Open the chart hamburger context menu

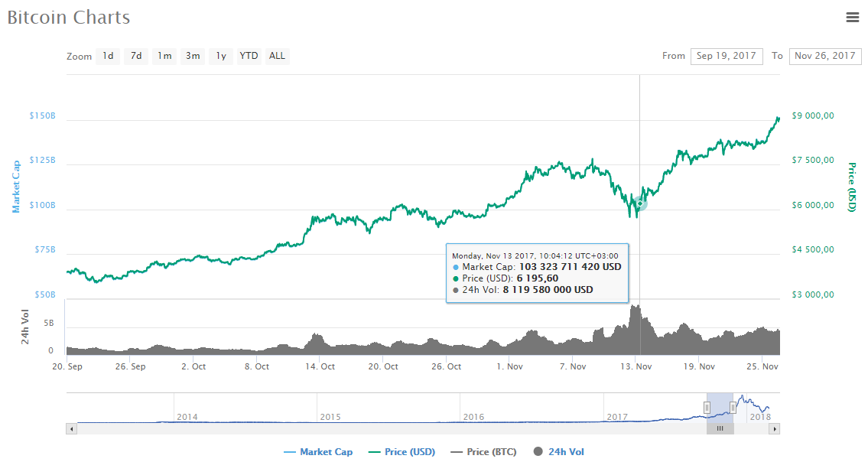pyautogui.click(x=853, y=17)
